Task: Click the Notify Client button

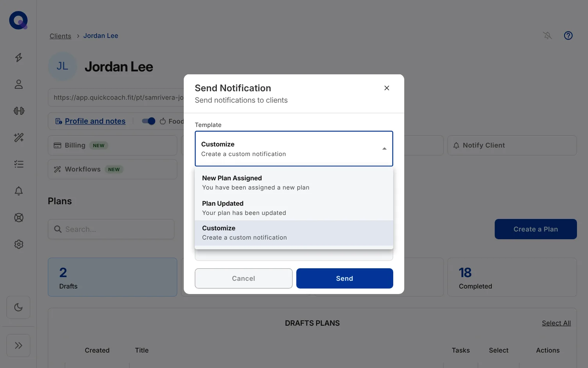Action: [512, 145]
